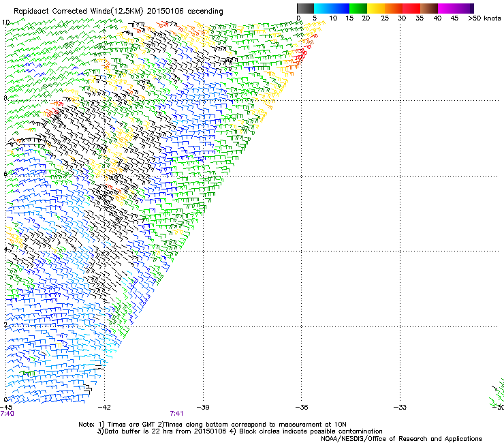Click the red 30-35 knots legend swatch
Screen dimensions: 504x443
click(411, 8)
